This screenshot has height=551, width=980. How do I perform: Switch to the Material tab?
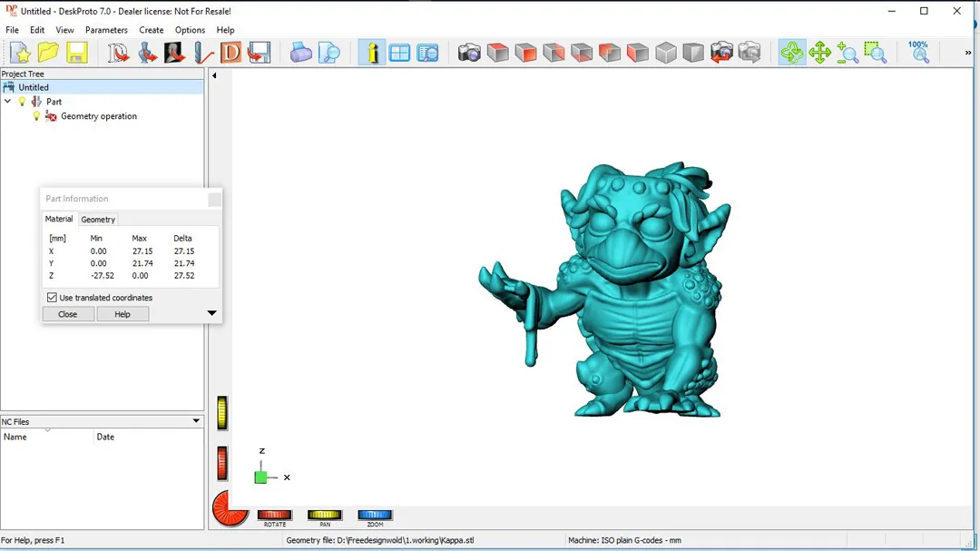click(x=59, y=219)
